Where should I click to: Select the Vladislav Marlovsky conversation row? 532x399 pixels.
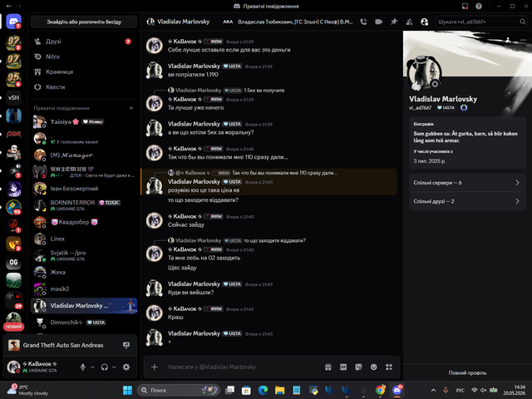(x=84, y=306)
